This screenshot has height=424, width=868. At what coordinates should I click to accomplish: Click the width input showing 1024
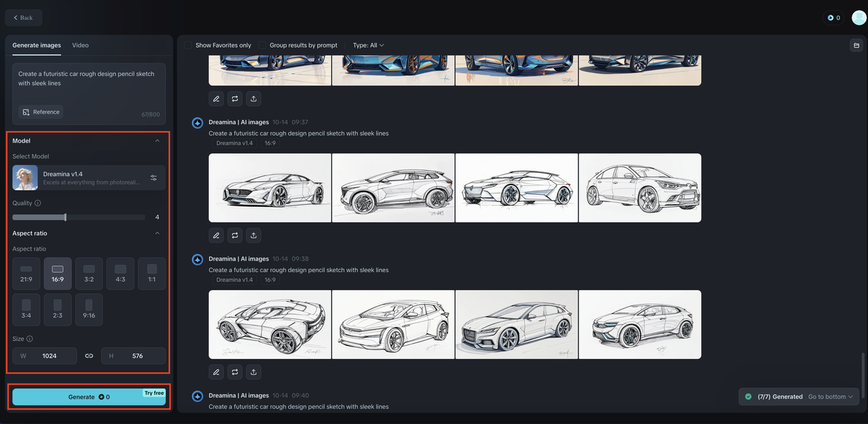(45, 355)
